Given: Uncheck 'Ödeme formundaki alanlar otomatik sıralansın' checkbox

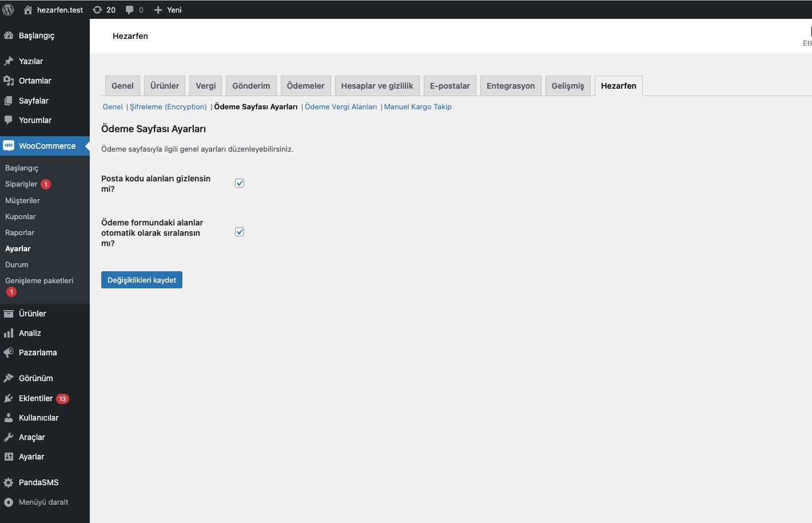Looking at the screenshot, I should (240, 232).
